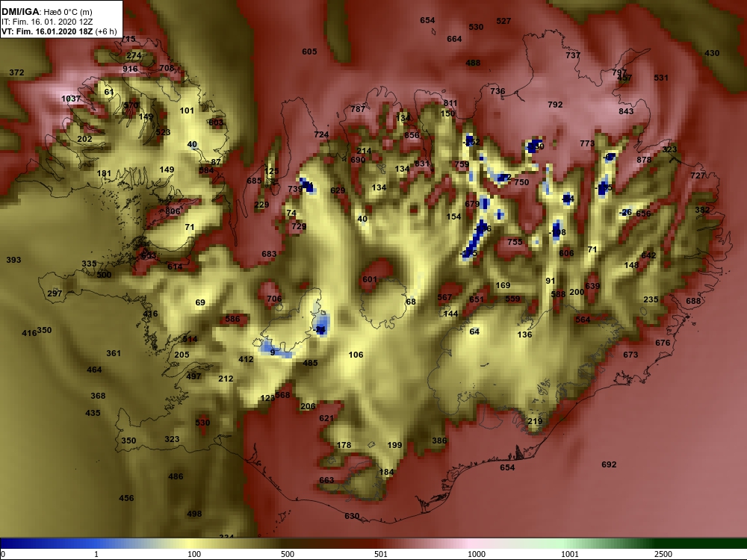Image resolution: width=747 pixels, height=560 pixels.
Task: Select the map value 106
Action: point(356,355)
